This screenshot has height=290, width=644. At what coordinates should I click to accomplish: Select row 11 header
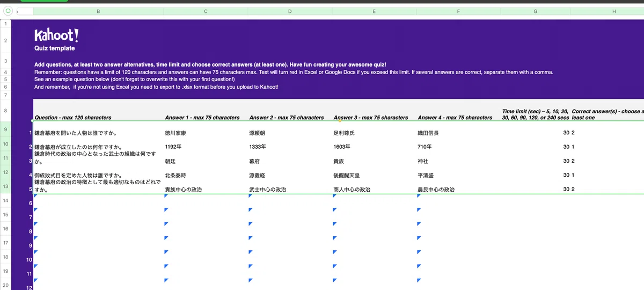point(5,158)
